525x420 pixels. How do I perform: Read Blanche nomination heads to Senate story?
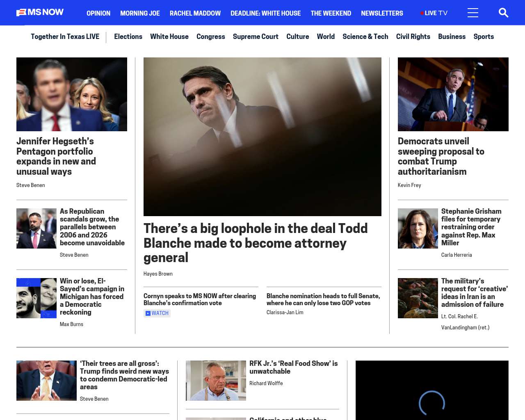[323, 299]
